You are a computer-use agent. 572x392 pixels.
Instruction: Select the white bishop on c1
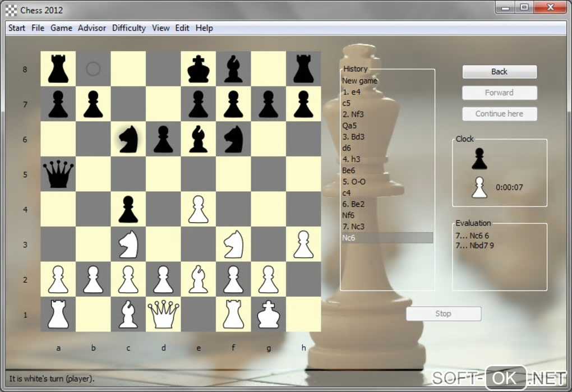pyautogui.click(x=128, y=314)
